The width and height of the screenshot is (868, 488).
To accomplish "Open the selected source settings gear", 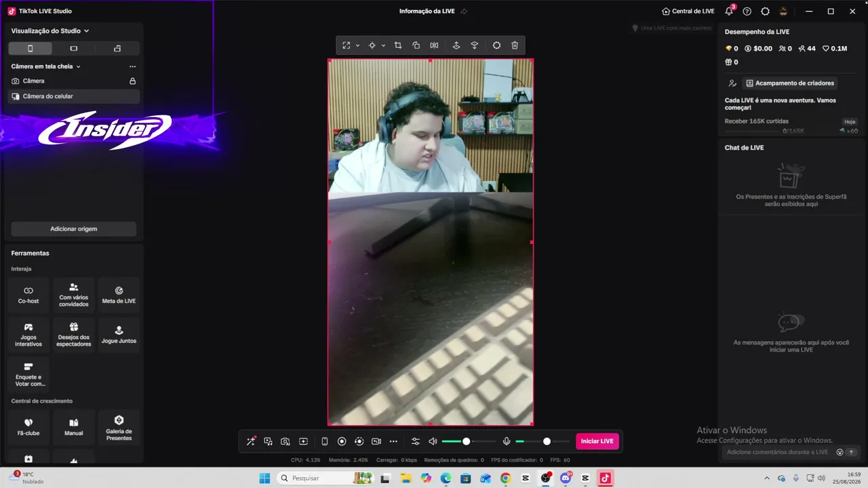I will click(x=496, y=45).
